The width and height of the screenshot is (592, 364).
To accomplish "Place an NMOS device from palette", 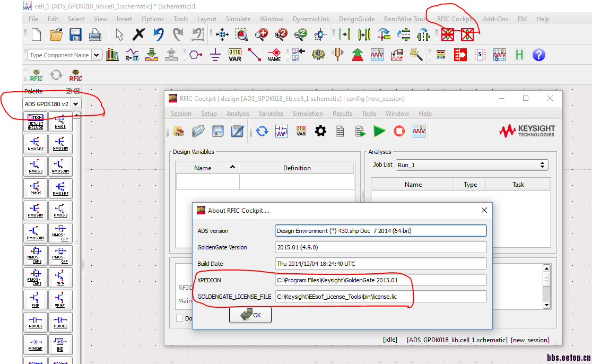I will tap(60, 122).
